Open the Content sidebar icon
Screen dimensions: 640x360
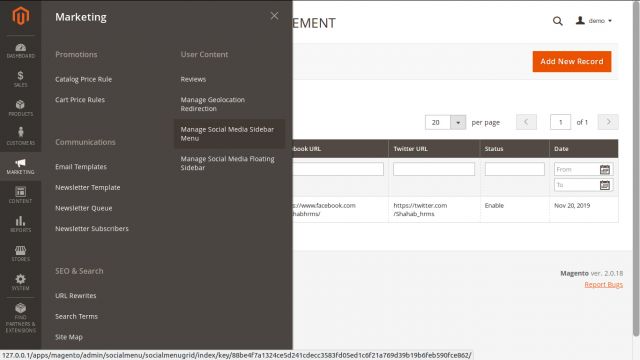click(x=20, y=196)
